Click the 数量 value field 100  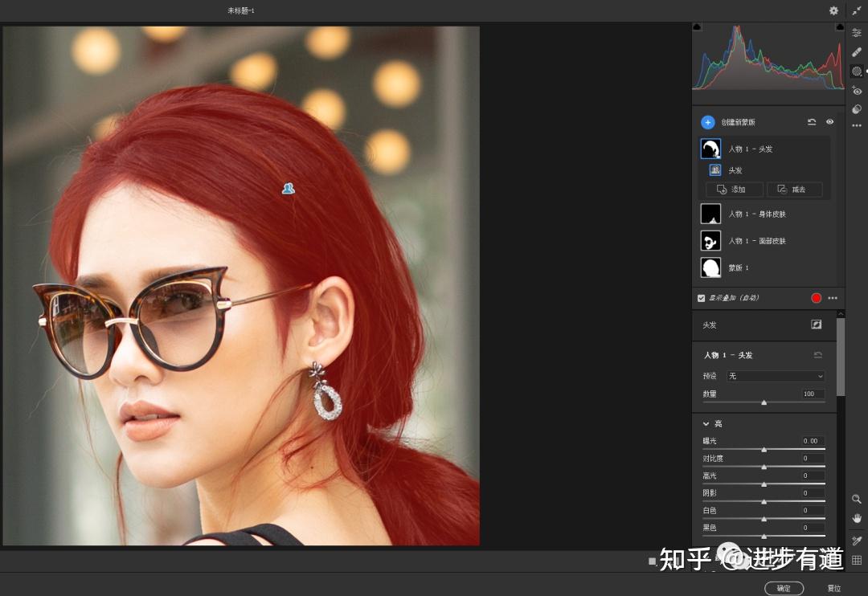[813, 394]
